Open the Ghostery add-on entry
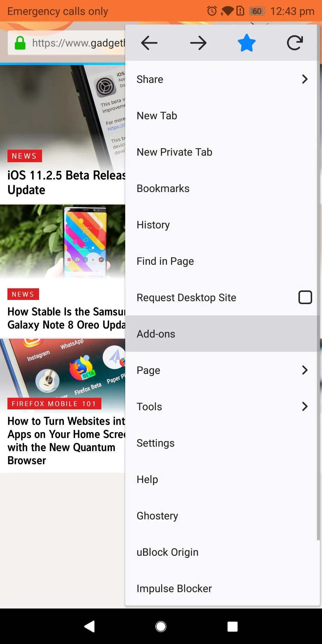The width and height of the screenshot is (322, 644). tap(221, 516)
